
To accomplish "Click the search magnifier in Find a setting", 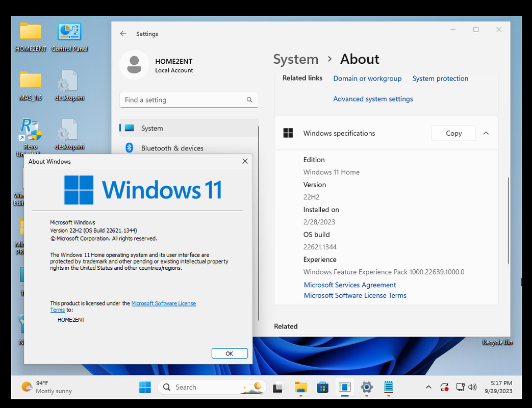I will [x=249, y=100].
